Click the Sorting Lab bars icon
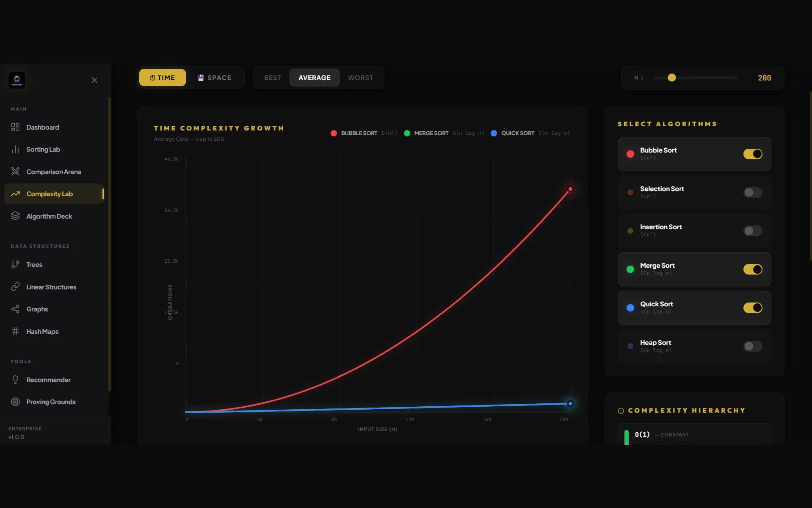 [x=15, y=149]
